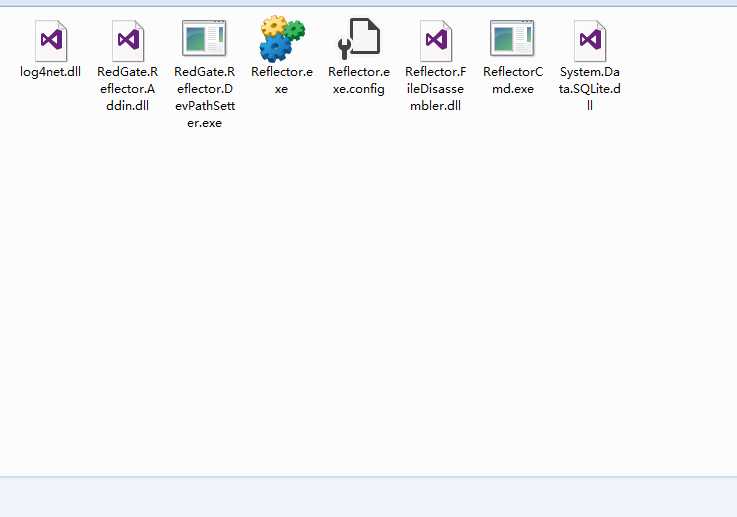Click the Reflector.FileDisassembler.dll filename label
The image size is (737, 517).
(436, 89)
